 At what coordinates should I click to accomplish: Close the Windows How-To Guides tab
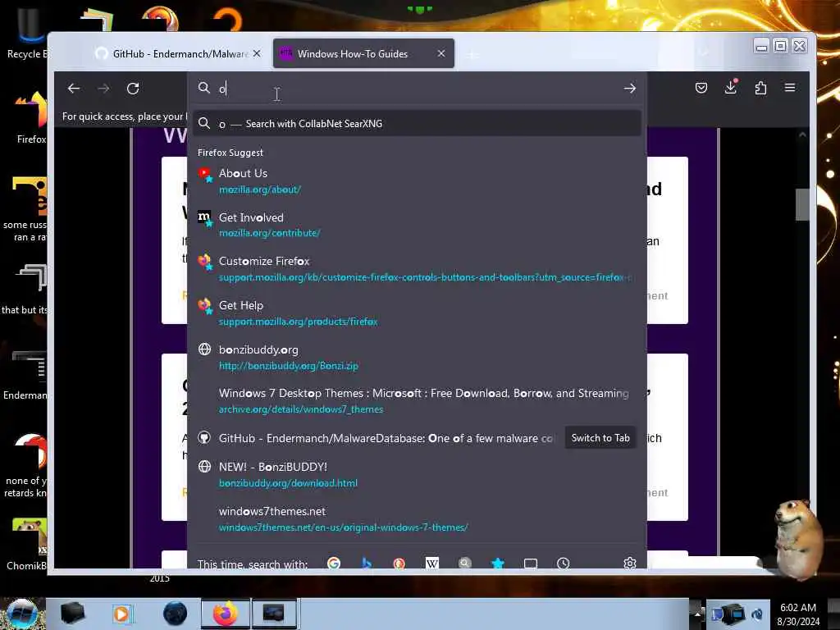tap(441, 53)
